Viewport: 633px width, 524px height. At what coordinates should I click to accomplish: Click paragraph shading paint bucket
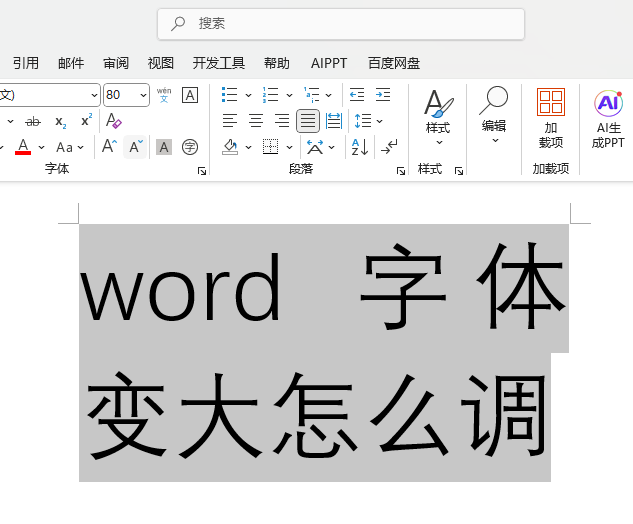point(230,147)
